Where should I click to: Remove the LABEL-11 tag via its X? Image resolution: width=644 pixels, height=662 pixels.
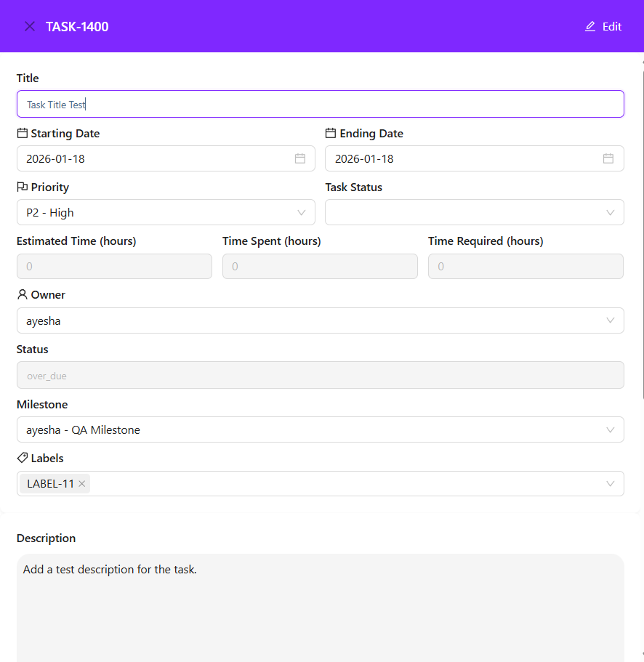coord(82,484)
